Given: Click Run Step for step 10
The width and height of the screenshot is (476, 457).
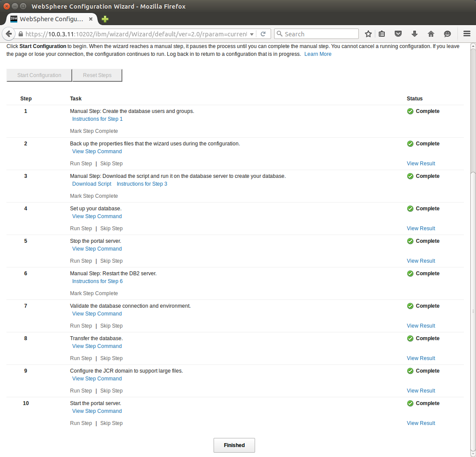Looking at the screenshot, I should coord(81,424).
